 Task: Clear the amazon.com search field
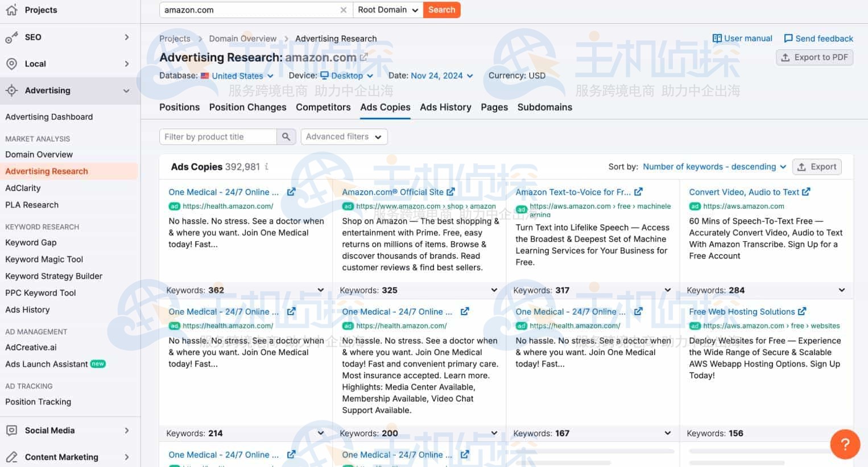point(344,10)
